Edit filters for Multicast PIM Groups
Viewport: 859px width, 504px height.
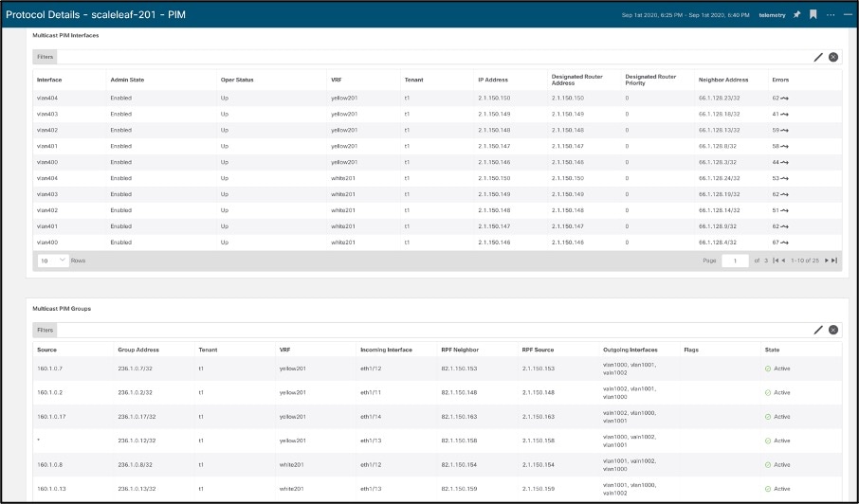coord(818,330)
